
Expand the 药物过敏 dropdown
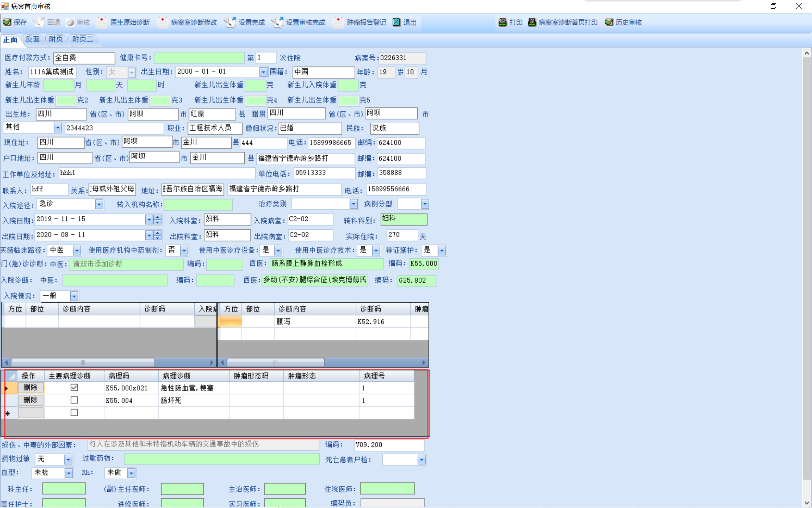[x=68, y=460]
